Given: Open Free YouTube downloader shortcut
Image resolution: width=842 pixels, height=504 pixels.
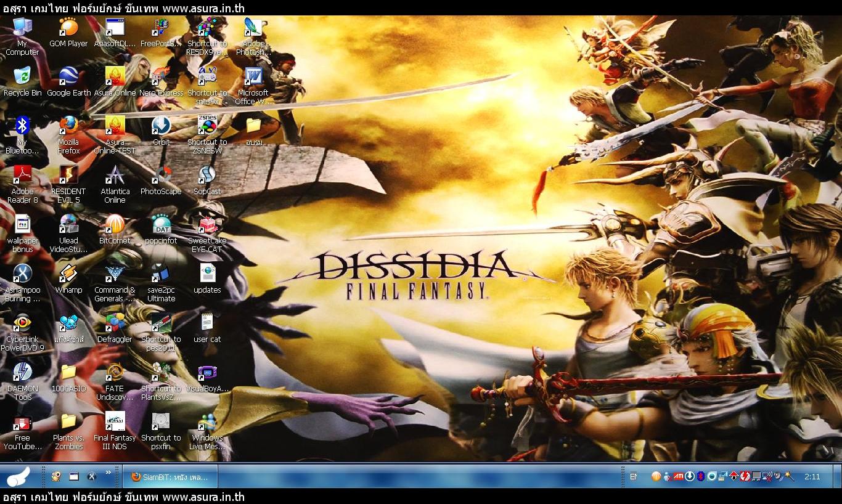Looking at the screenshot, I should pos(22,431).
